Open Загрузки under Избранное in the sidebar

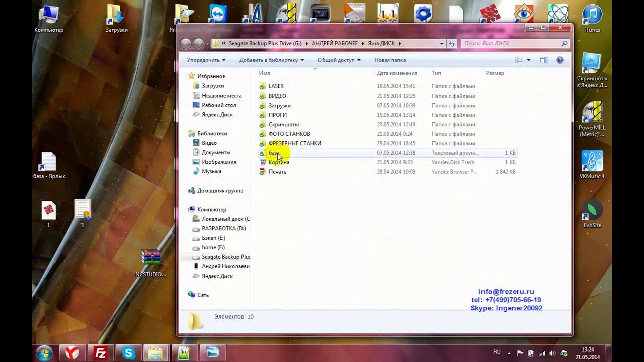(213, 86)
